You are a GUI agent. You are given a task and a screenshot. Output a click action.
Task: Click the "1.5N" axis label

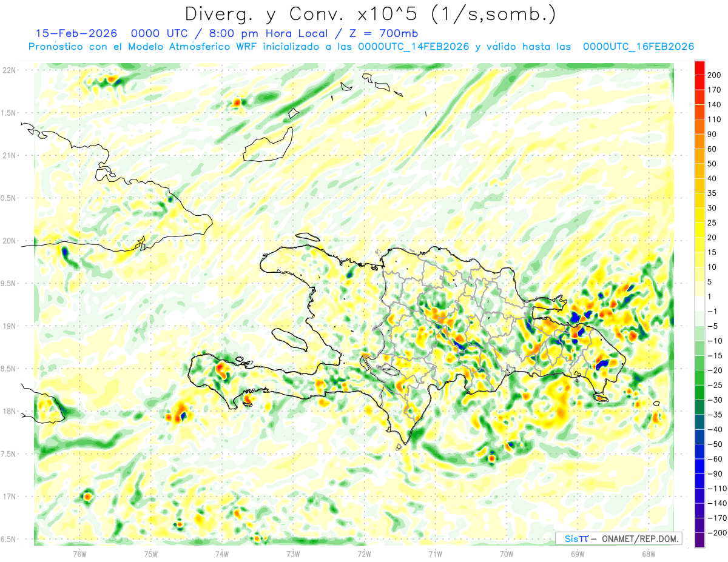(8, 113)
